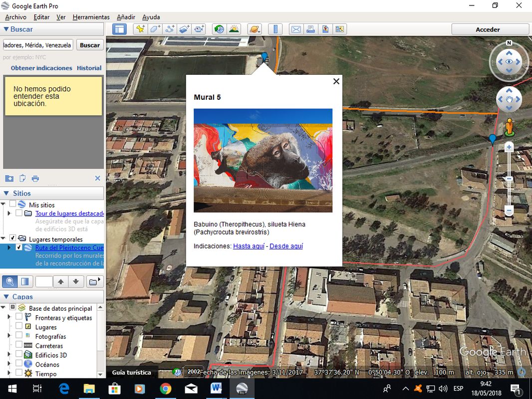
Task: Show historical imagery clock tool
Action: 219,29
